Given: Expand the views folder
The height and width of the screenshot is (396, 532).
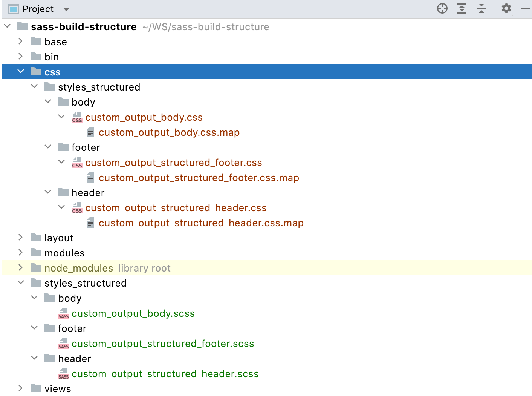Looking at the screenshot, I should (20, 388).
